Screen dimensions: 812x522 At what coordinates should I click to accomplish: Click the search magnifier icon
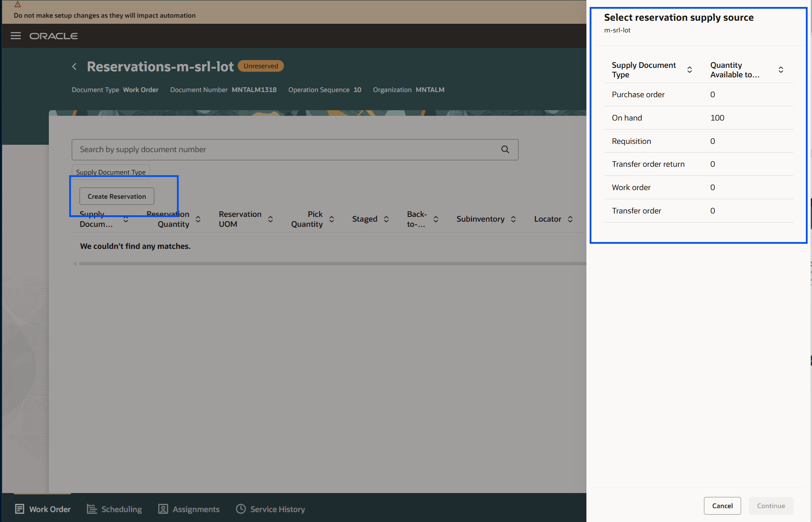coord(505,150)
